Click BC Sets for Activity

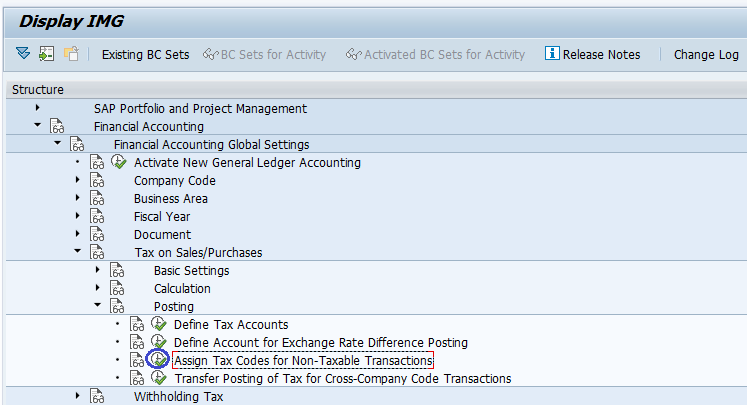coord(264,55)
